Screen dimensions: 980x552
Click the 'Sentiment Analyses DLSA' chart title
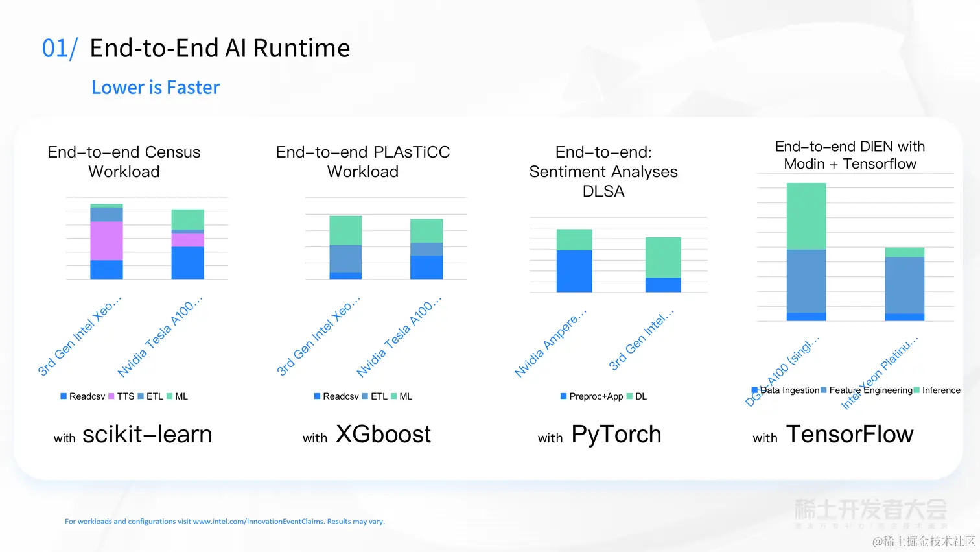603,171
